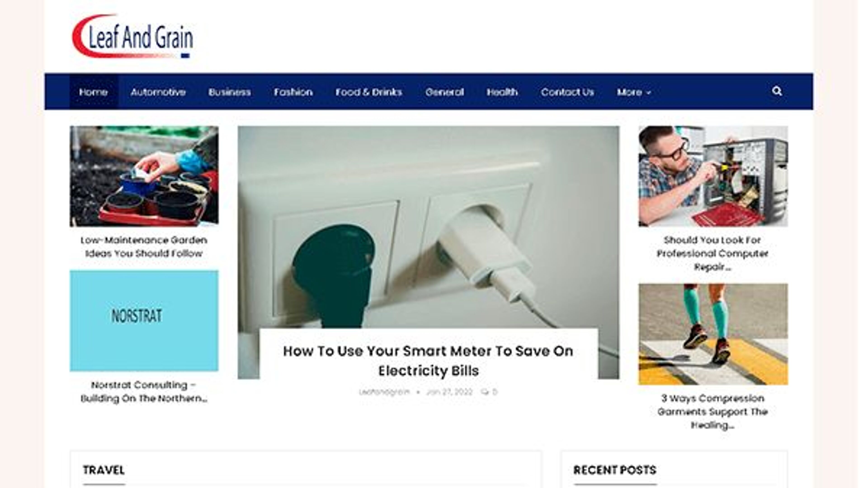
Task: Open the Contact Us page
Action: click(x=567, y=92)
